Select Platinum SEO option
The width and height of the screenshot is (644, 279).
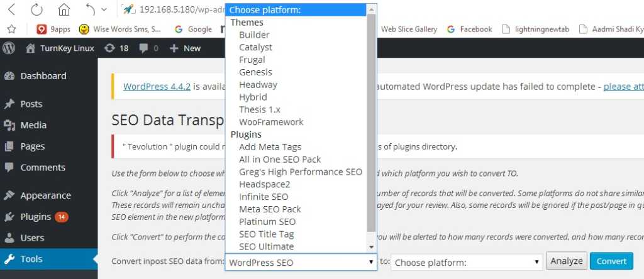296,222
